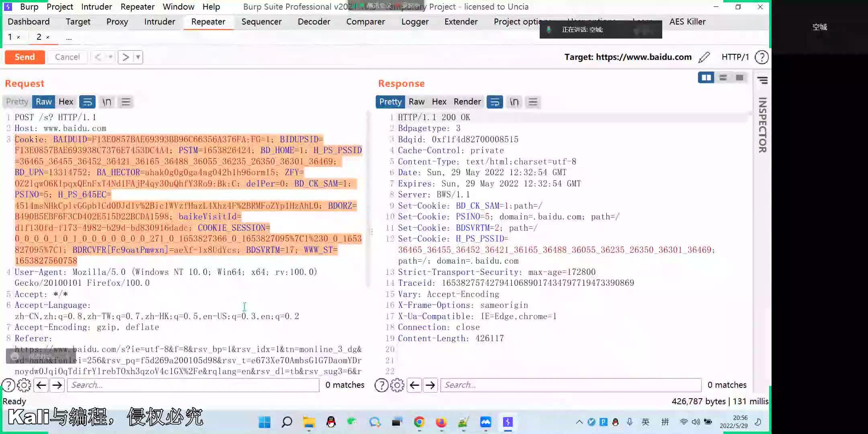
Task: Close Repeater request tab 2
Action: coord(48,37)
